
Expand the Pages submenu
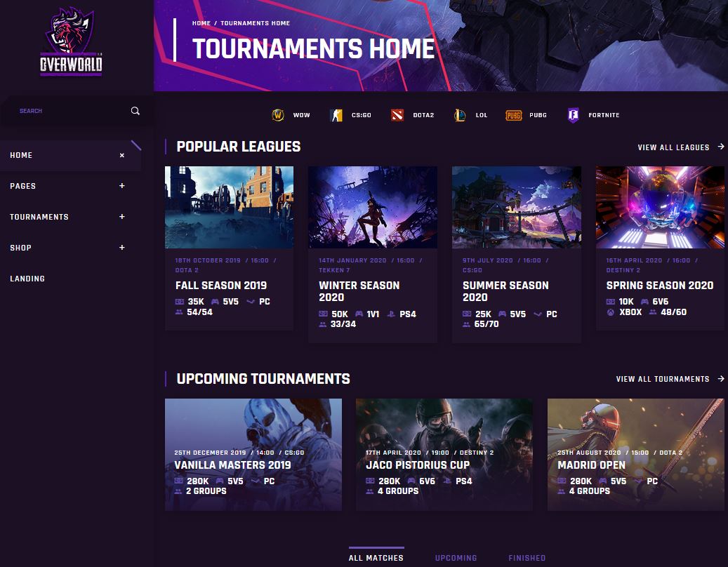pos(121,185)
